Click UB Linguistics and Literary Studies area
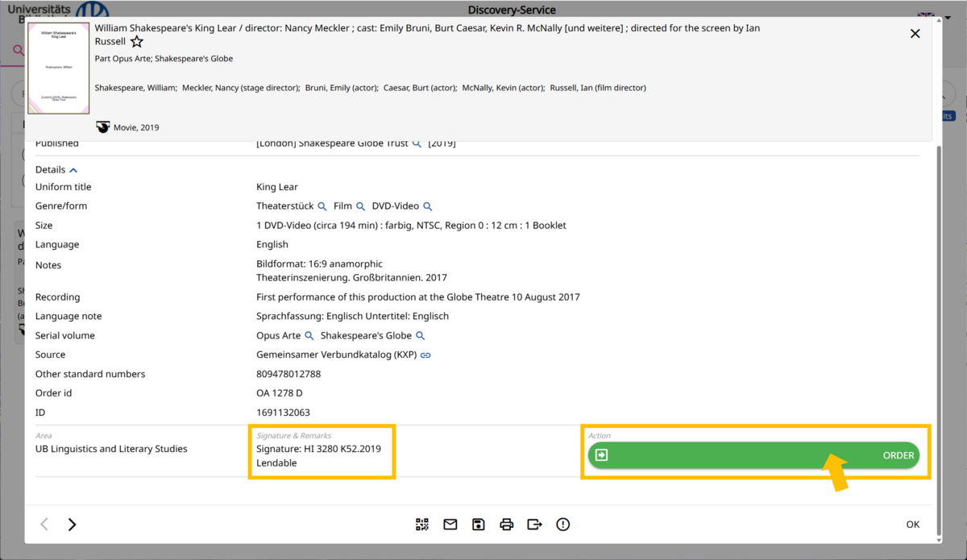The width and height of the screenshot is (967, 560). 111,449
